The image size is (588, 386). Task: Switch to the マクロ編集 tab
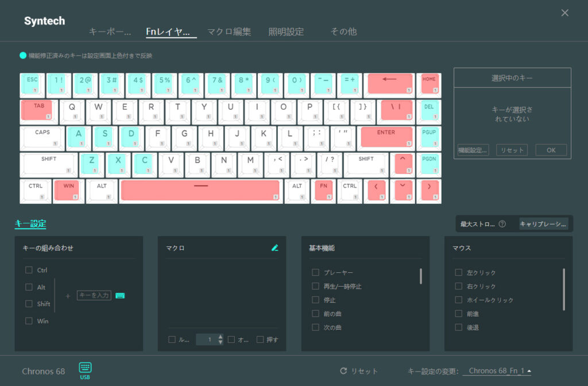[229, 32]
